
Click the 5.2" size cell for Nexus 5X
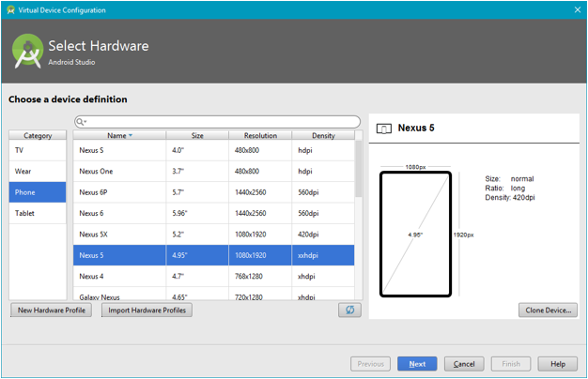pos(197,235)
